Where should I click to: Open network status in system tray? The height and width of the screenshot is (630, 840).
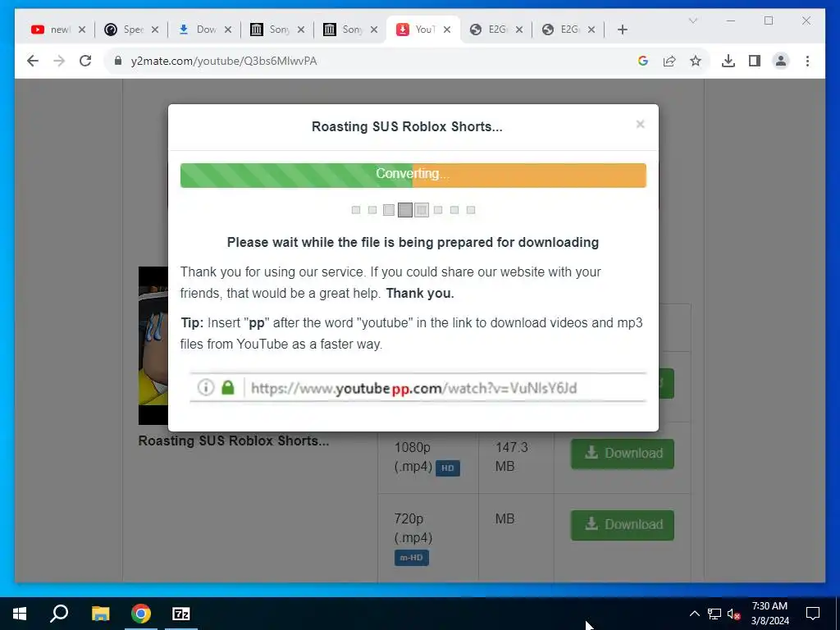714,614
